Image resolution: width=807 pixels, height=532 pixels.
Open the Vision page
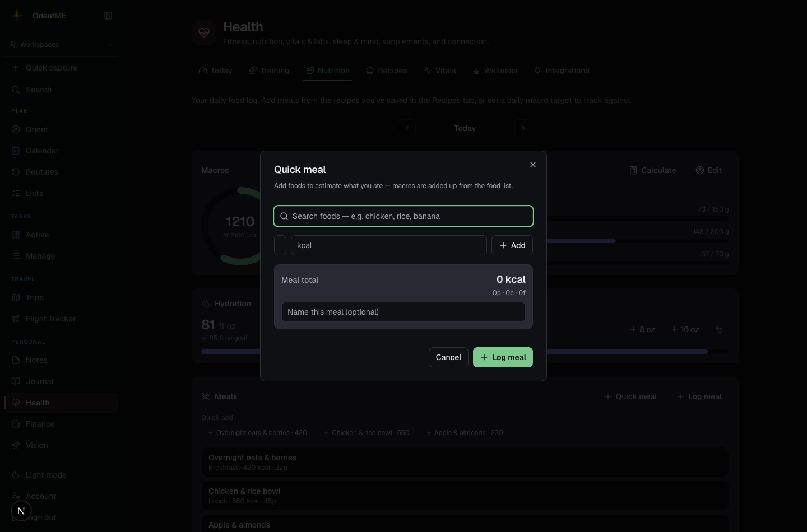click(x=61, y=445)
